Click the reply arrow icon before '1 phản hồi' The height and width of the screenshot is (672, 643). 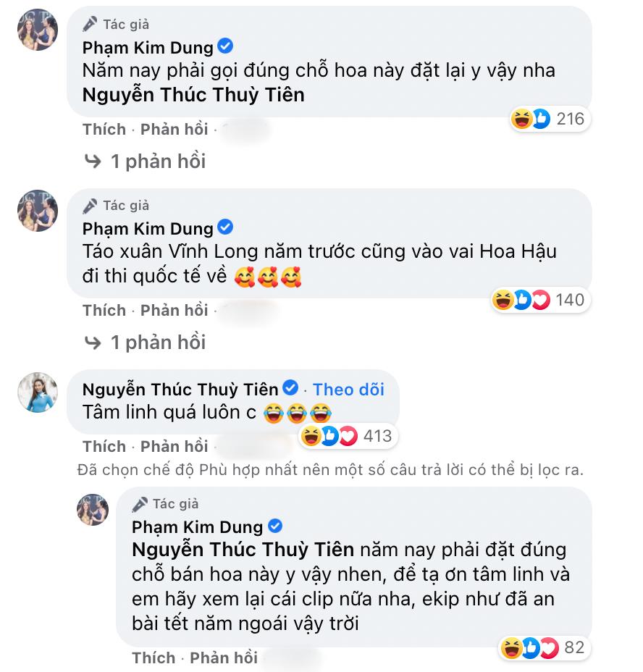94,161
